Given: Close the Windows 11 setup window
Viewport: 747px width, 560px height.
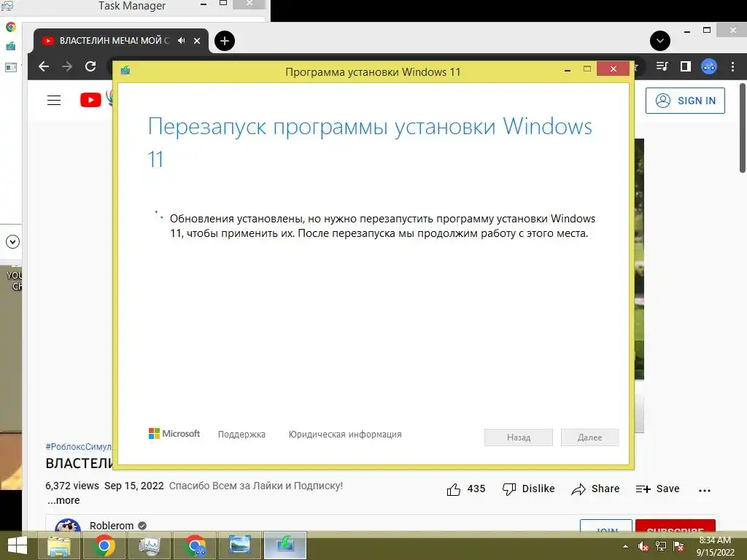Looking at the screenshot, I should (613, 69).
